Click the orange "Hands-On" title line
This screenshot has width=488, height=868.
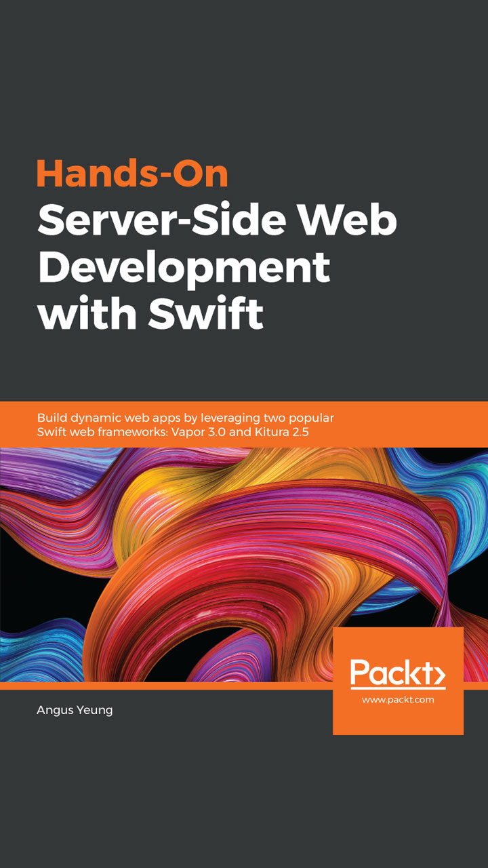click(x=133, y=172)
